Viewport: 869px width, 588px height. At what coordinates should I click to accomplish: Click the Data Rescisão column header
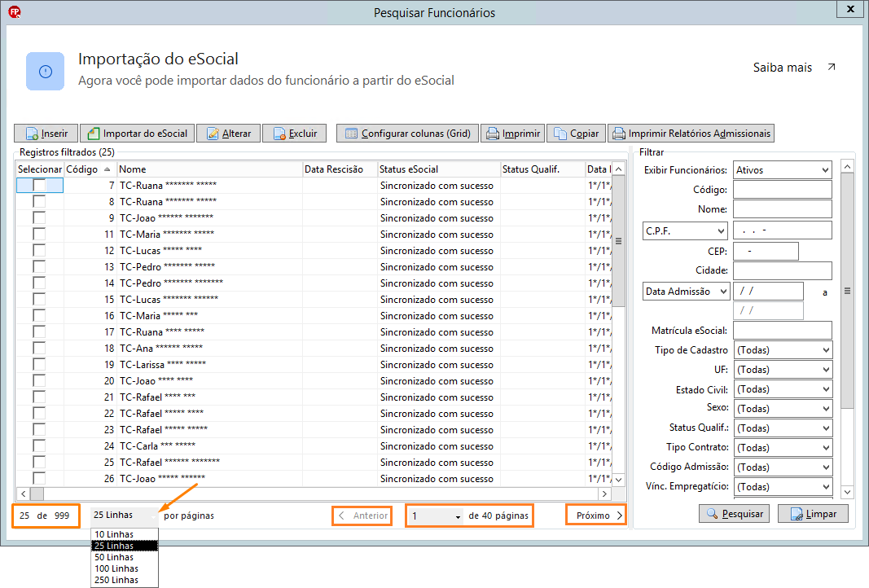click(x=340, y=169)
